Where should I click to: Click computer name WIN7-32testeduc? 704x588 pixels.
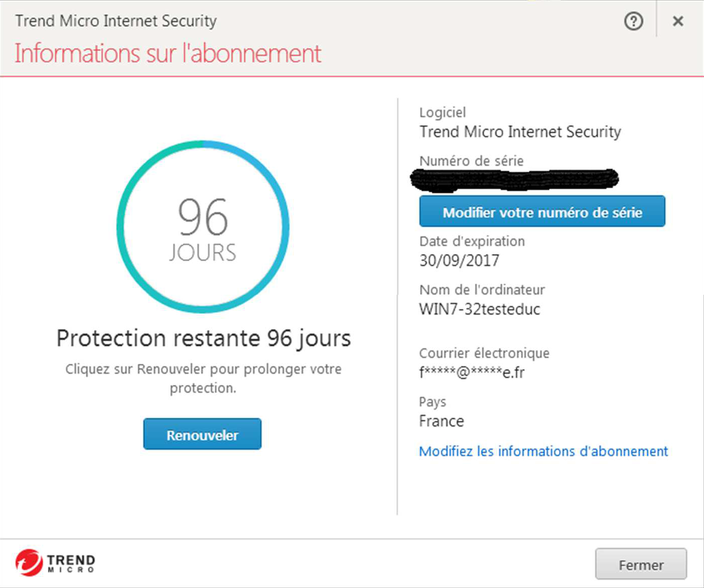point(479,309)
